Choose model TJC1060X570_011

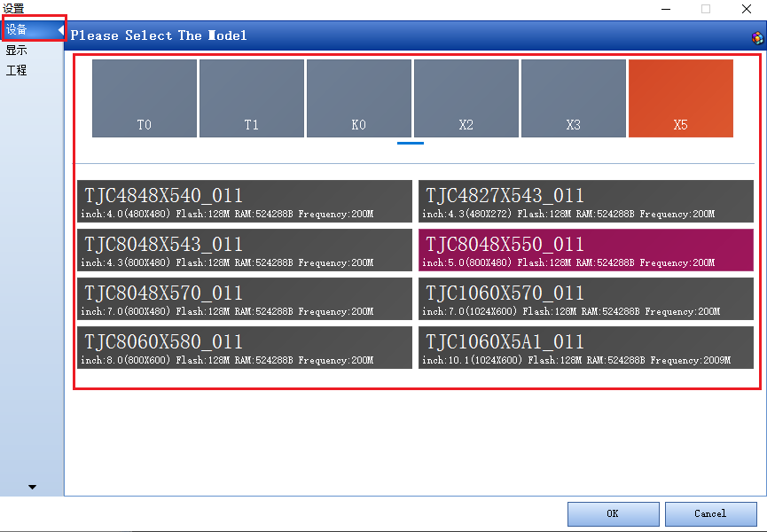tap(586, 299)
